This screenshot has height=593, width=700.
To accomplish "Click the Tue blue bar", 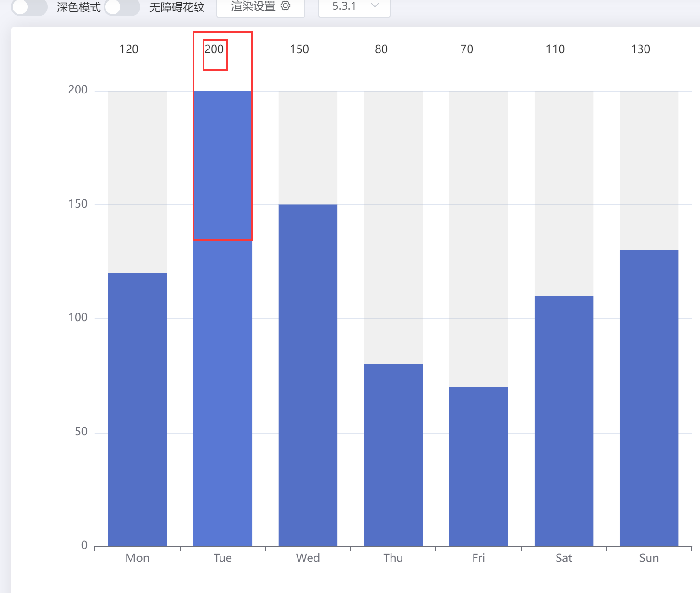I will click(223, 318).
